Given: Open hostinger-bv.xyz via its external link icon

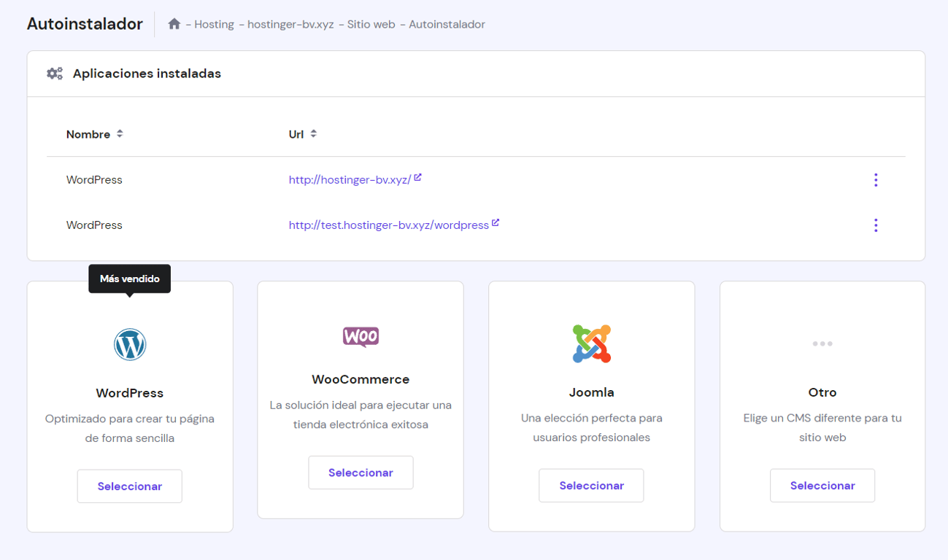Looking at the screenshot, I should coord(419,178).
